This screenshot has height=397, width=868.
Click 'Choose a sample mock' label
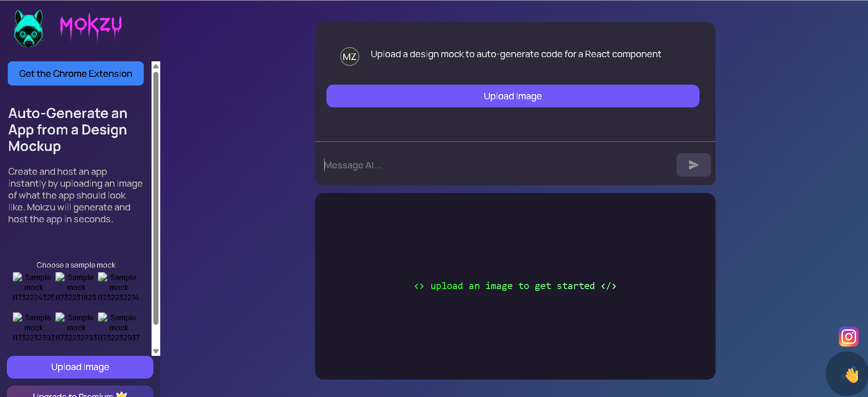76,265
